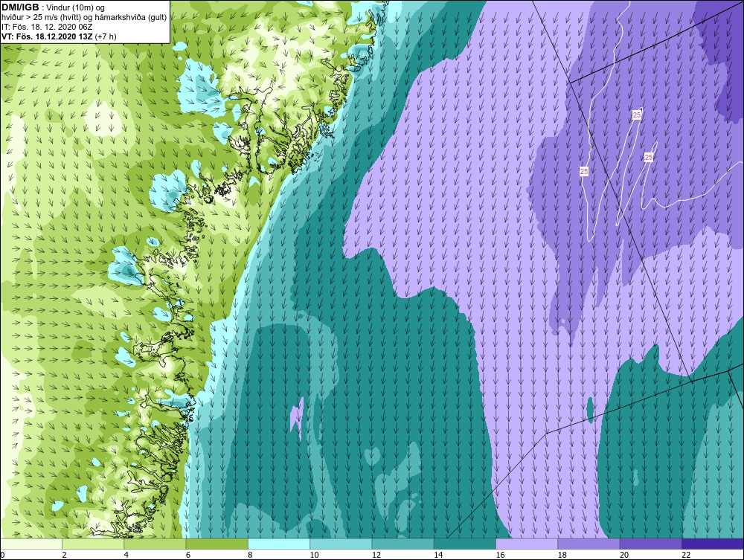Screen dimensions: 744x560
Task: Click the 'VT: Fös. 18.12.2020 13Z' valid time
Action: tap(47, 36)
